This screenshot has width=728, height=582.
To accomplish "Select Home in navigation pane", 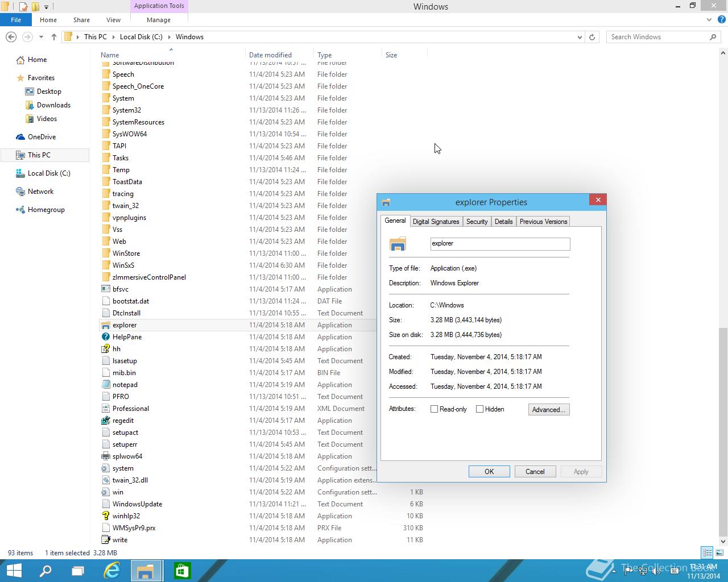I will (x=38, y=60).
